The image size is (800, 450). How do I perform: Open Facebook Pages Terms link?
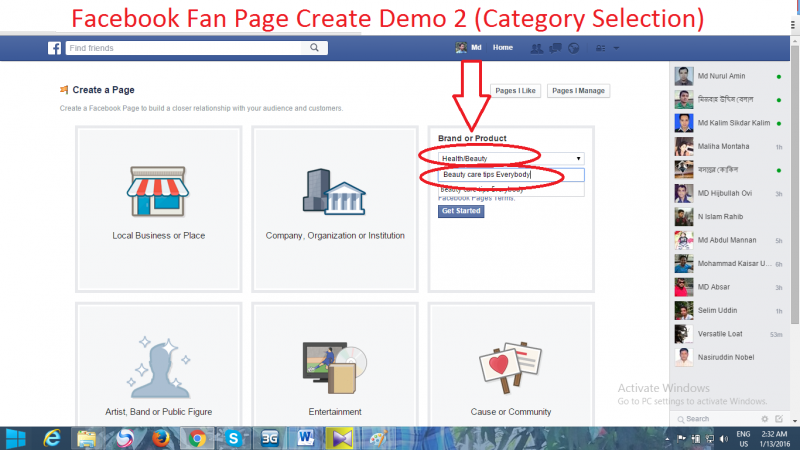pos(477,198)
